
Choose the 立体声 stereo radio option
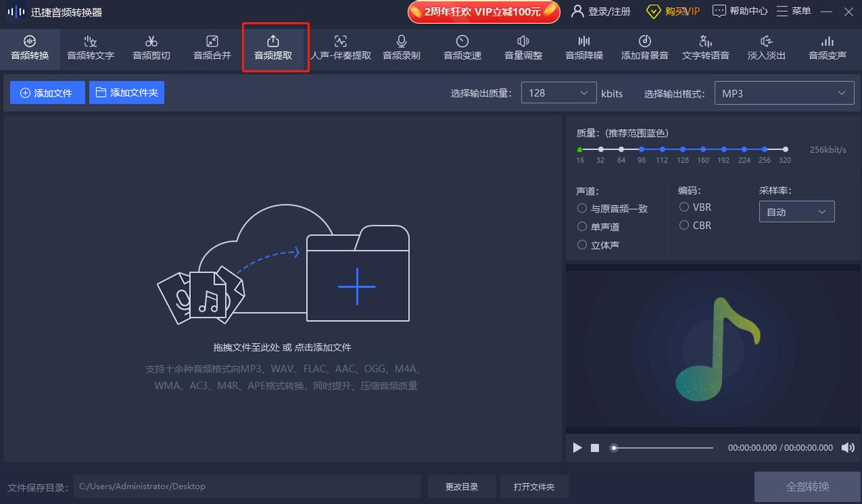click(x=583, y=245)
